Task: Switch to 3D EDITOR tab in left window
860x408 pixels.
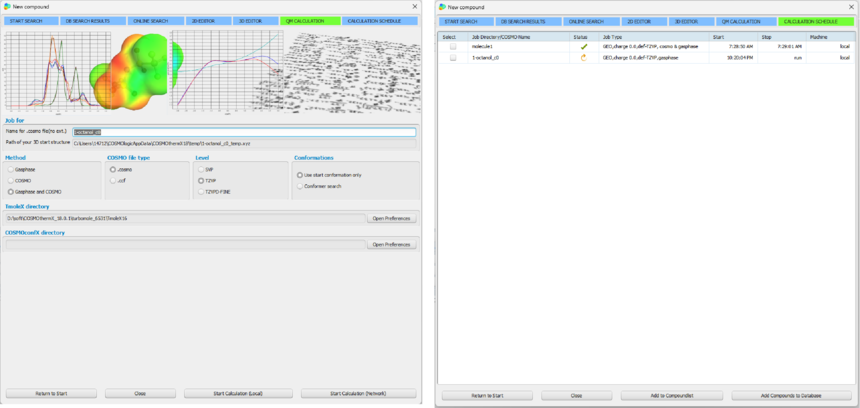Action: coord(251,20)
